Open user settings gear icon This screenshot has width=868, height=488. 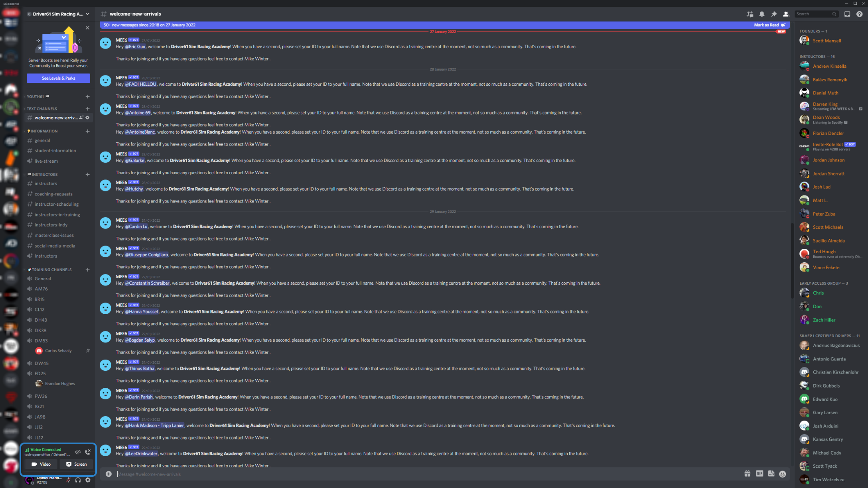coord(88,480)
